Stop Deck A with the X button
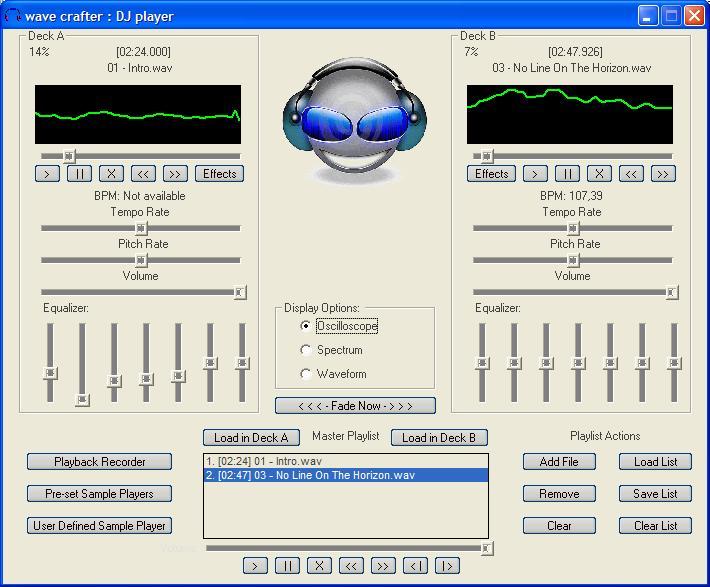710x587 pixels. pos(111,174)
